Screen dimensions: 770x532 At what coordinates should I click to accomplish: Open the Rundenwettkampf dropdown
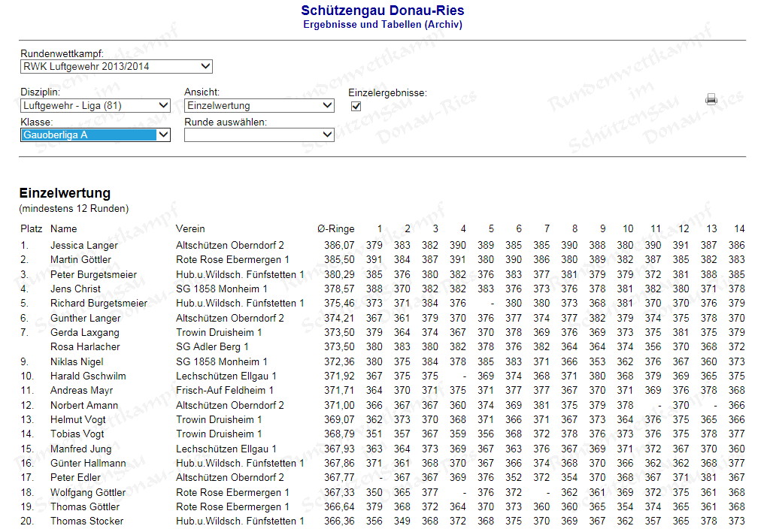click(x=117, y=66)
